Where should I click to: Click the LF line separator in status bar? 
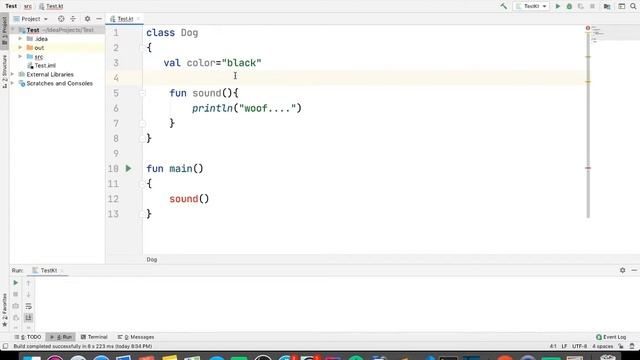click(564, 347)
